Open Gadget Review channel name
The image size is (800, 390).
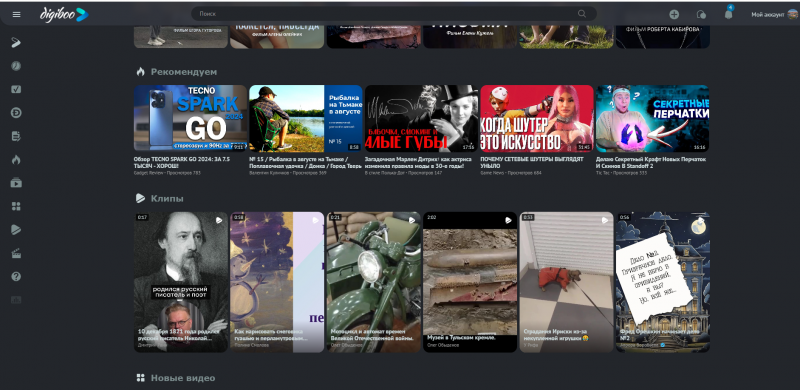point(147,173)
